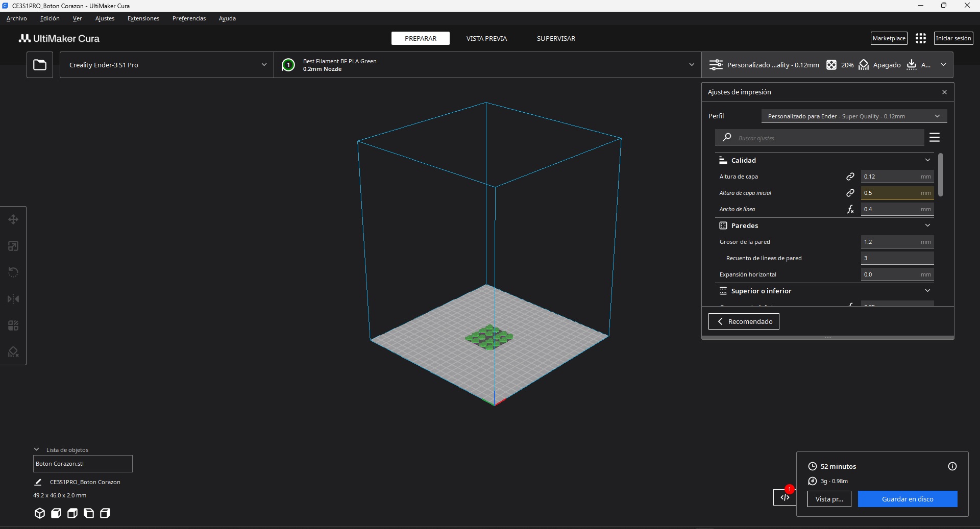Screen dimensions: 980x529
Task: Switch to SUPERVISAR tab
Action: (556, 38)
